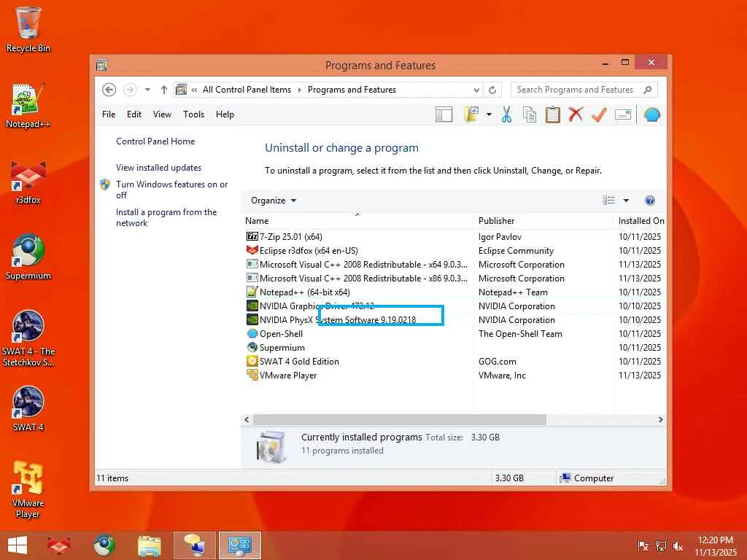
Task: Click the blue Help question mark icon
Action: 650,201
